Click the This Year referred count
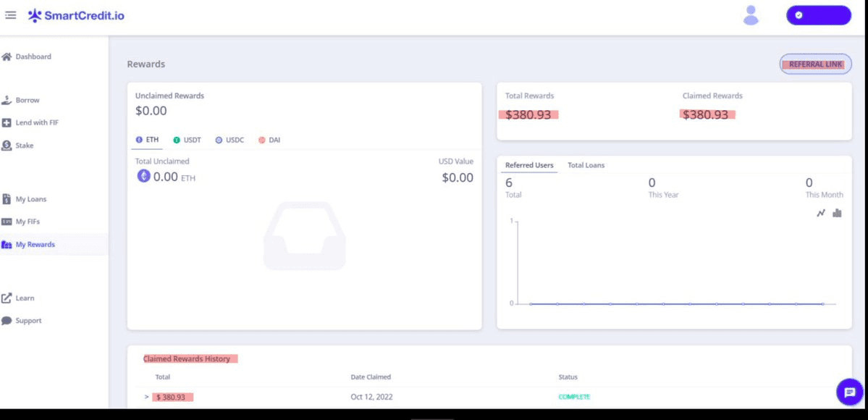The width and height of the screenshot is (868, 420). (652, 182)
